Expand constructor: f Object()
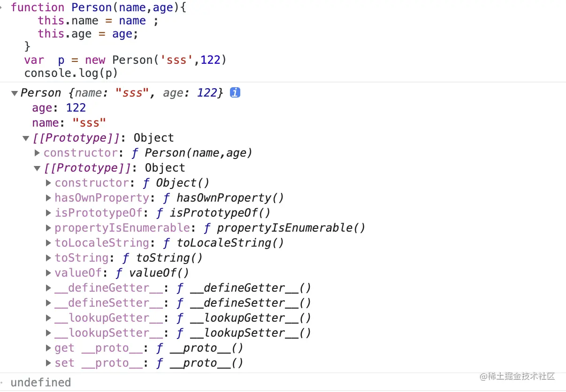The width and height of the screenshot is (566, 392). pyautogui.click(x=49, y=183)
